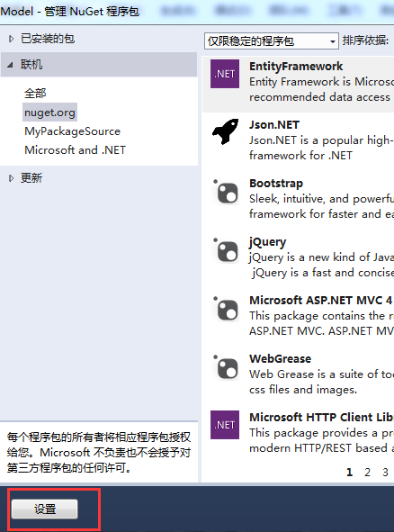Screen dimensions: 394x532
Task: Click the 排序依据 label
Action: tap(365, 41)
